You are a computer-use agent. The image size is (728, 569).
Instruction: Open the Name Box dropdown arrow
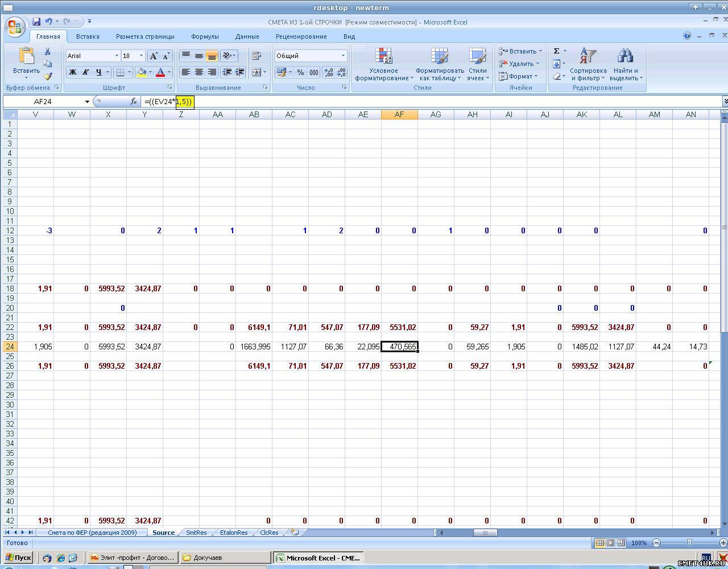point(87,102)
